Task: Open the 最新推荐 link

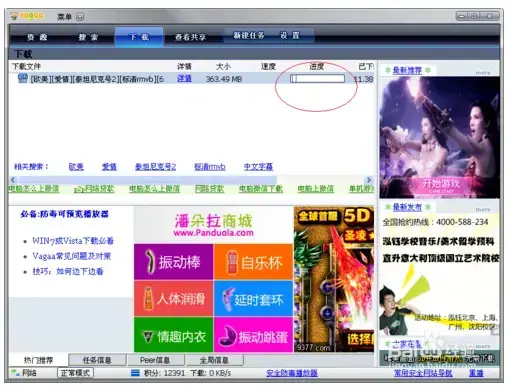Action: [x=407, y=70]
